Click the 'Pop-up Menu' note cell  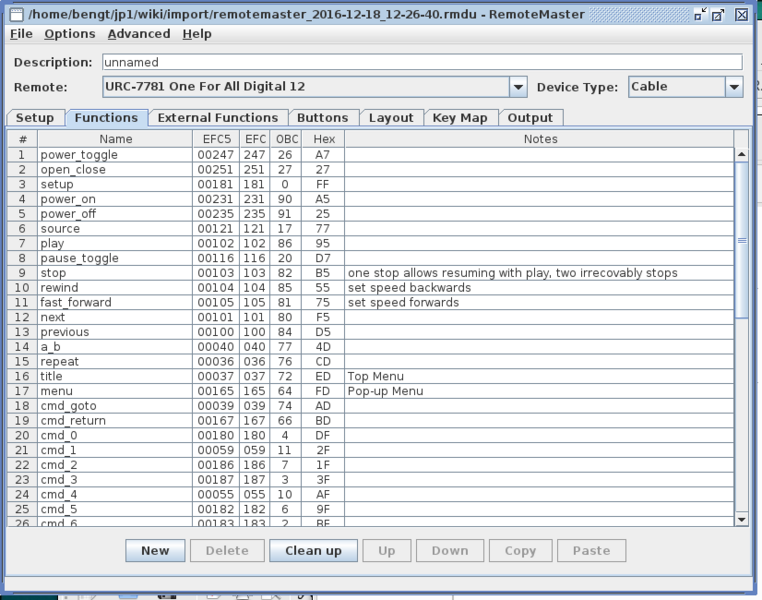pyautogui.click(x=539, y=391)
